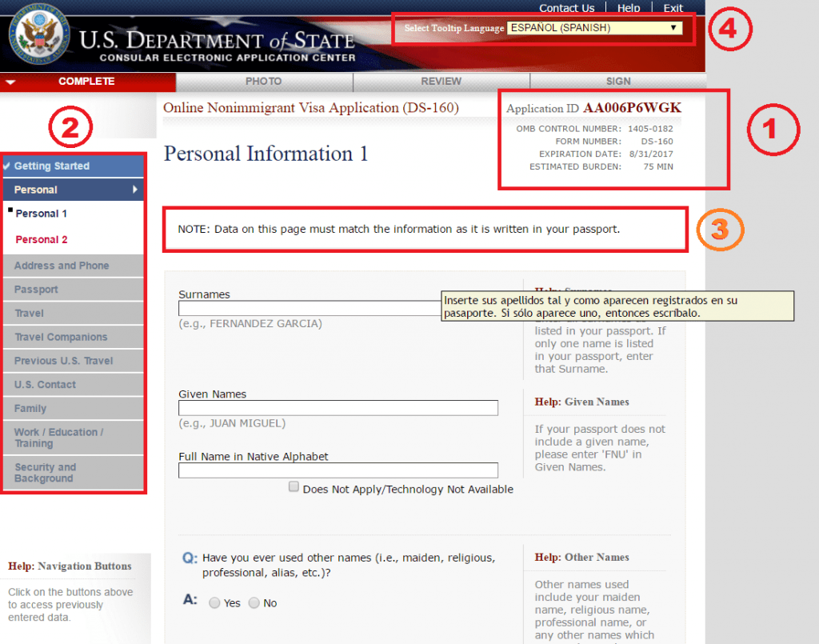Select Yes for other names question

(214, 602)
